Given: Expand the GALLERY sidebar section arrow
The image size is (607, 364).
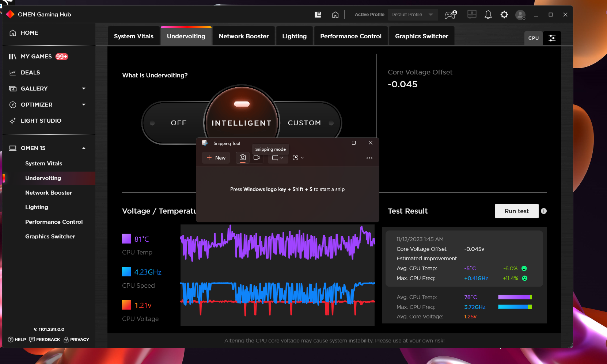Looking at the screenshot, I should [x=84, y=89].
